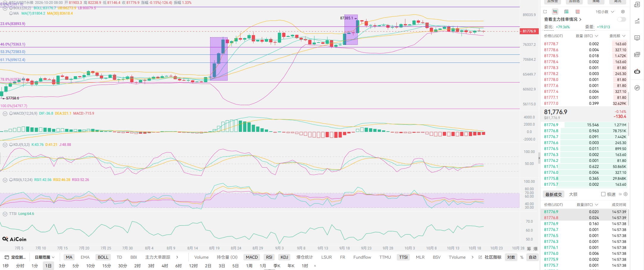644x270 pixels.
Task: Click the swap arrows sidebar icon
Action: [637, 88]
